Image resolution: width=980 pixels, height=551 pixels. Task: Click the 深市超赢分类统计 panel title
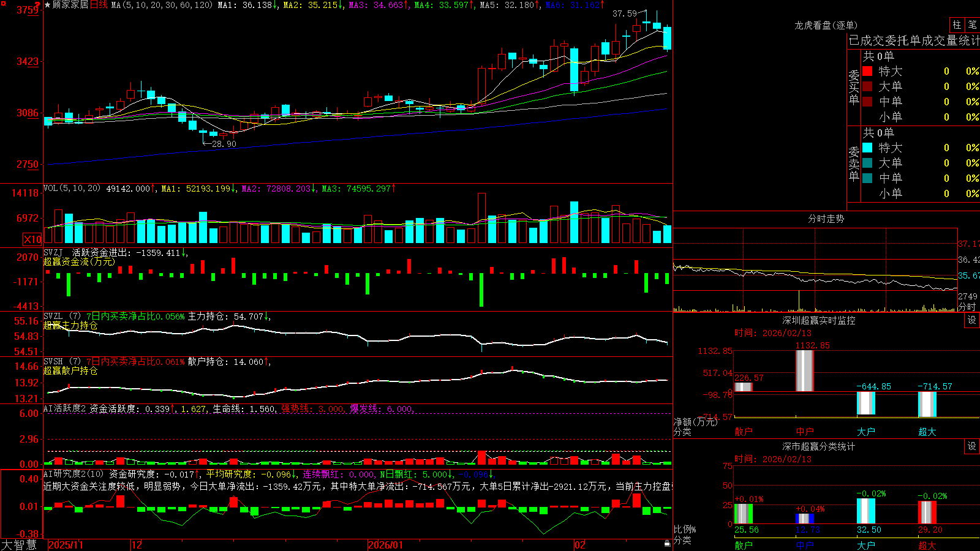coord(819,446)
